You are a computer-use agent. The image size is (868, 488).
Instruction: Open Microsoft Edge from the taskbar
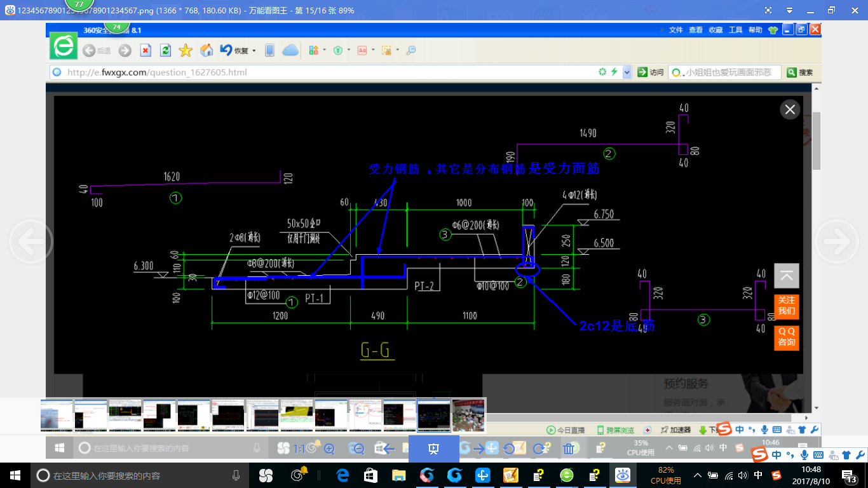[x=343, y=475]
